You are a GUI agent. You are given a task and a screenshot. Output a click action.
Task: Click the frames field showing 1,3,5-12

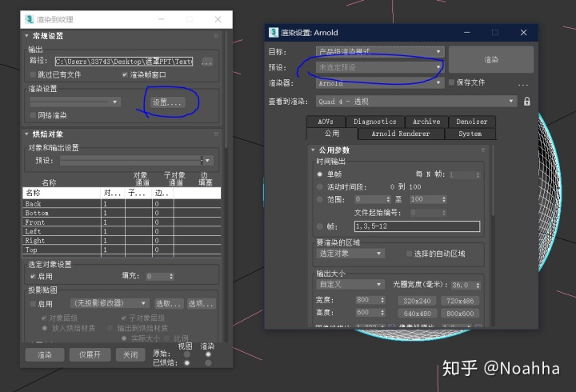[x=417, y=226]
